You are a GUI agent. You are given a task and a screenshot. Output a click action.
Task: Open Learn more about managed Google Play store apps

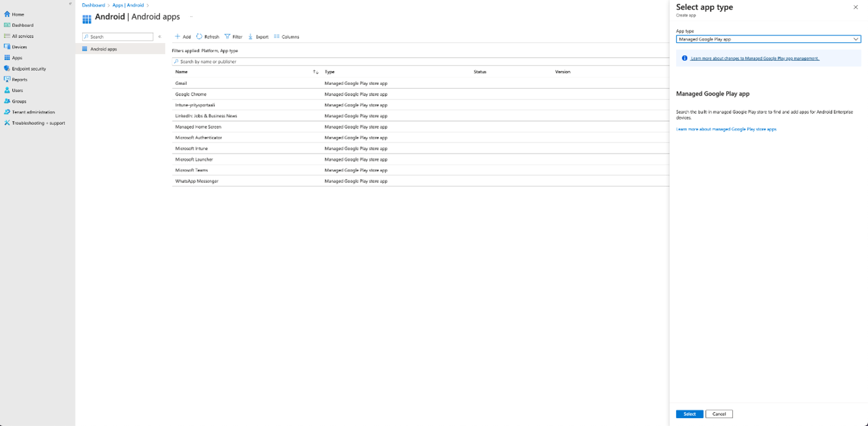pos(726,129)
